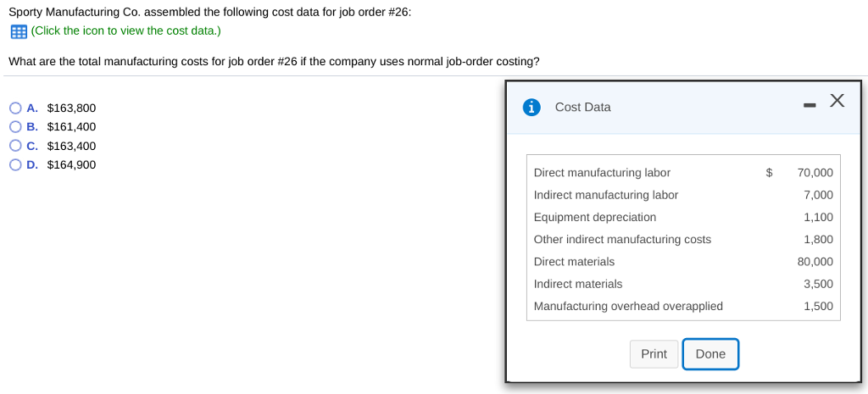This screenshot has height=394, width=868.
Task: Open the cost data table icon
Action: (x=18, y=32)
